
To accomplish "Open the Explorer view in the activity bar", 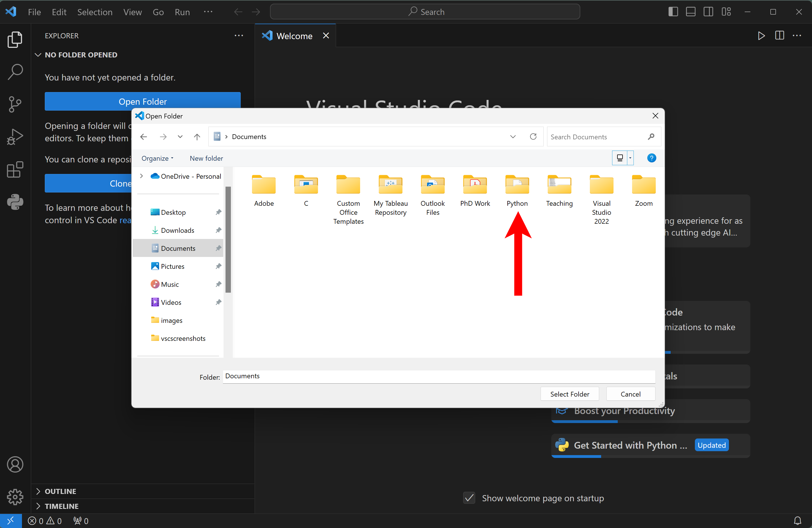I will 15,39.
